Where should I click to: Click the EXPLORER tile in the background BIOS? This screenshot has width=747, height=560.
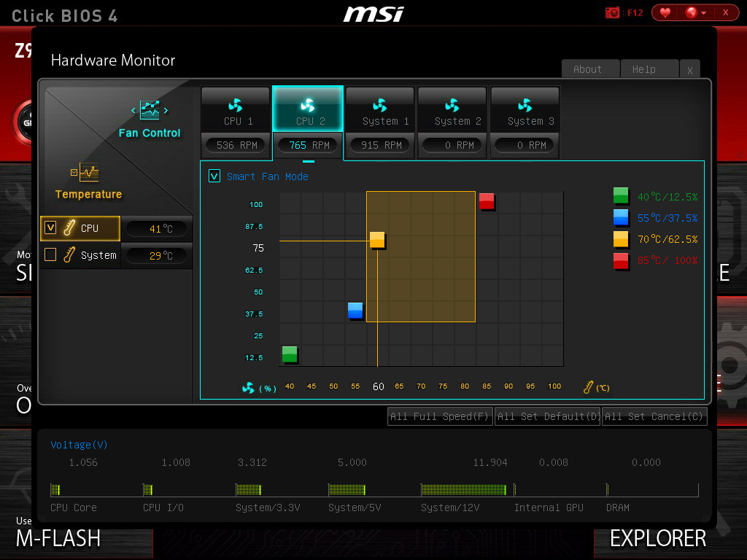point(658,539)
